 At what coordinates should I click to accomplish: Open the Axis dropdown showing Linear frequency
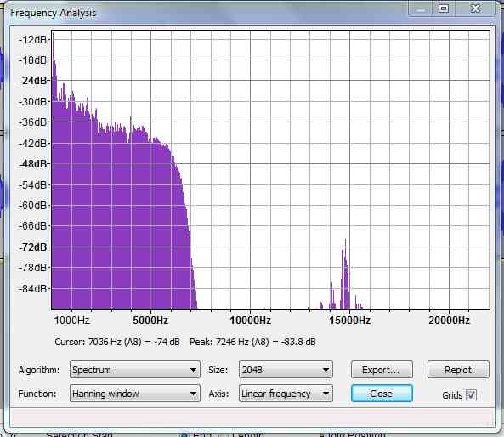point(286,394)
